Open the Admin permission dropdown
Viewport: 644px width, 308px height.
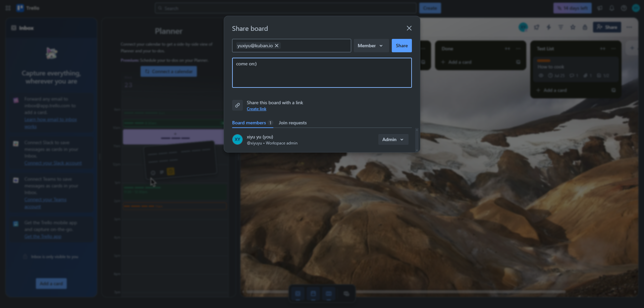point(393,139)
